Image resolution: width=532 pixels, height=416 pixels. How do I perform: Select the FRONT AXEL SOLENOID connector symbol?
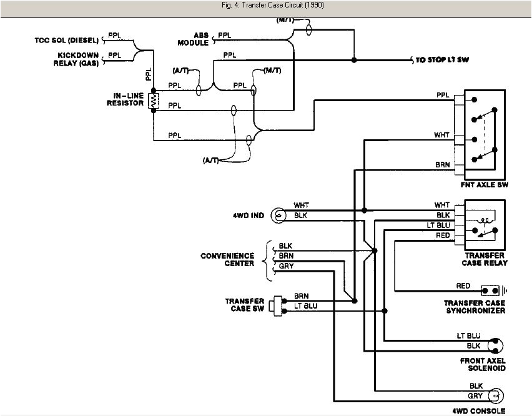point(497,344)
